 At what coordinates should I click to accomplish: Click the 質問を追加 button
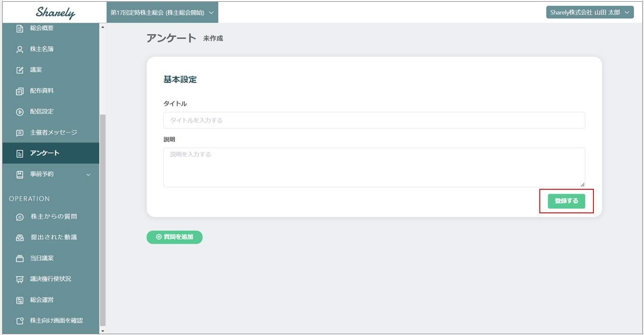pos(174,237)
